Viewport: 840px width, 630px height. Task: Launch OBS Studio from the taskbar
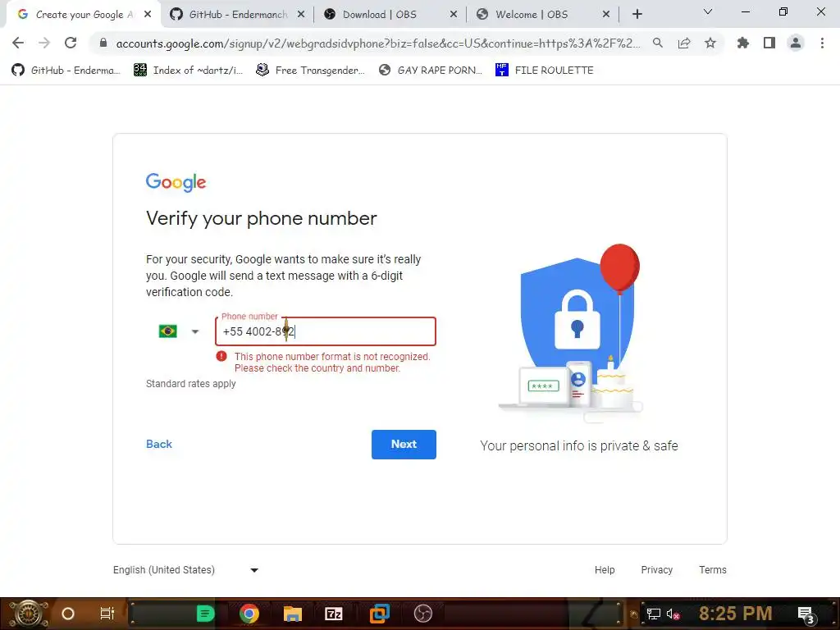422,614
